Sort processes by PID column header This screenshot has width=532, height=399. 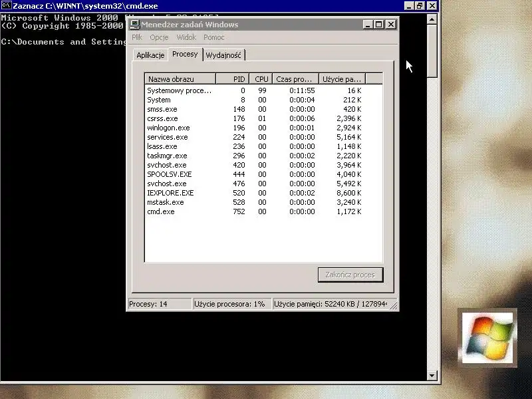(232, 79)
